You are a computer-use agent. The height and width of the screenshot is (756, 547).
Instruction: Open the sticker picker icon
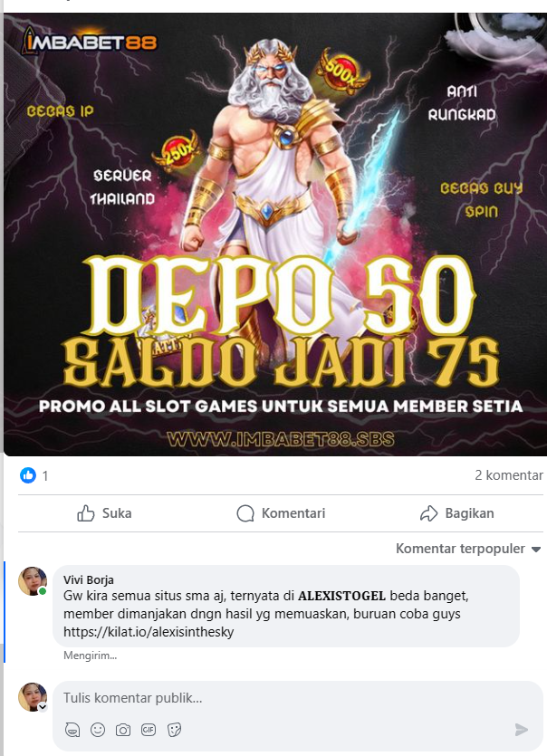pos(174,730)
